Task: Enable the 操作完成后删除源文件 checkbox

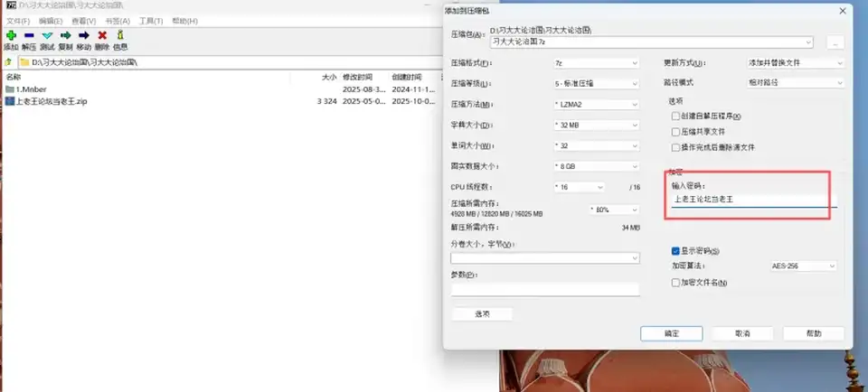Action: tap(675, 147)
